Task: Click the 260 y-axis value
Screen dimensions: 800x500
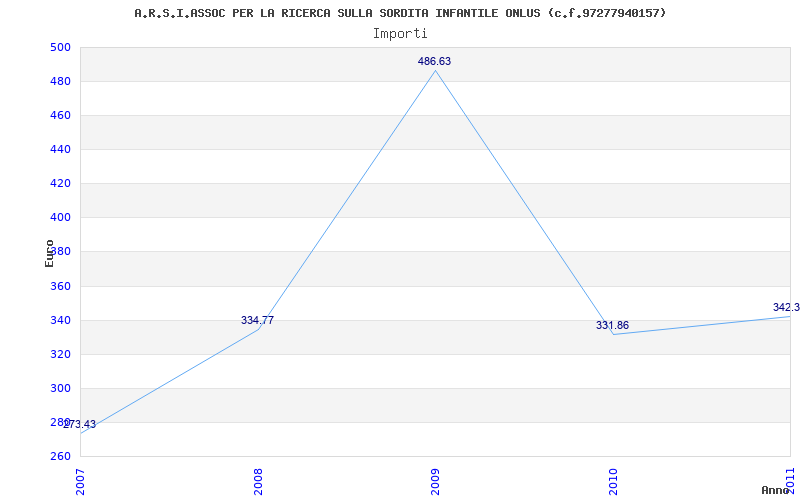Action: click(60, 456)
